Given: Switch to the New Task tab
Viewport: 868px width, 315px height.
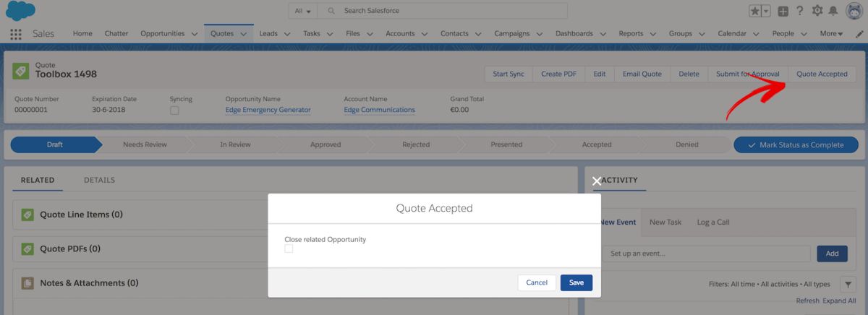Looking at the screenshot, I should point(665,223).
